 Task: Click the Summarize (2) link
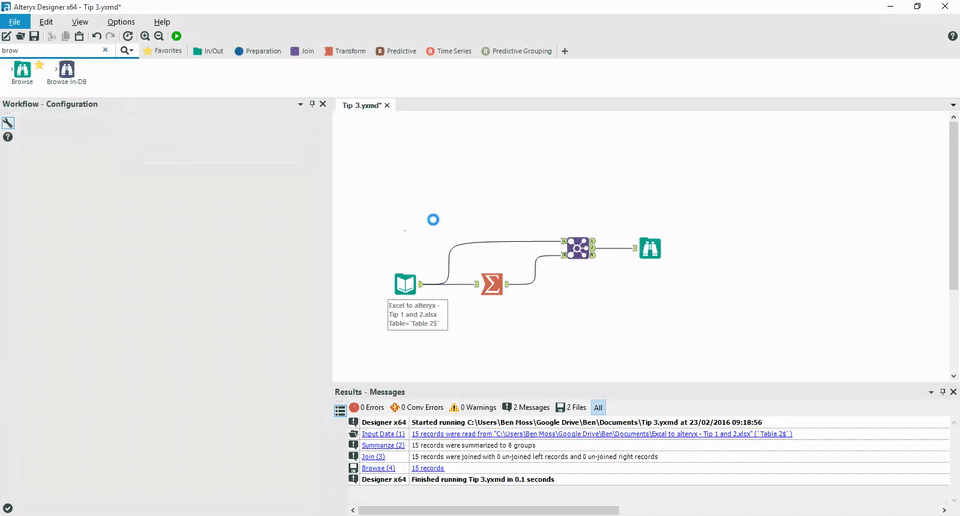coord(383,446)
